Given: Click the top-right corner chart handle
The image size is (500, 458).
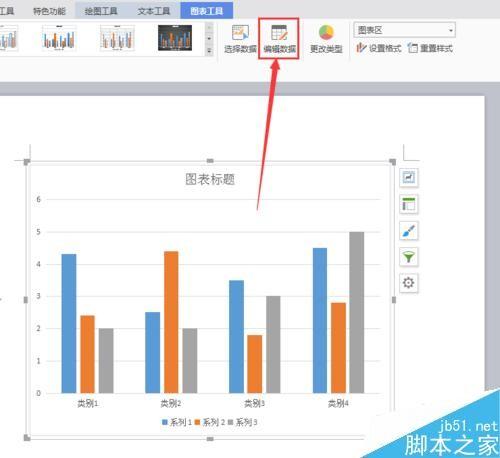Looking at the screenshot, I should pos(393,162).
